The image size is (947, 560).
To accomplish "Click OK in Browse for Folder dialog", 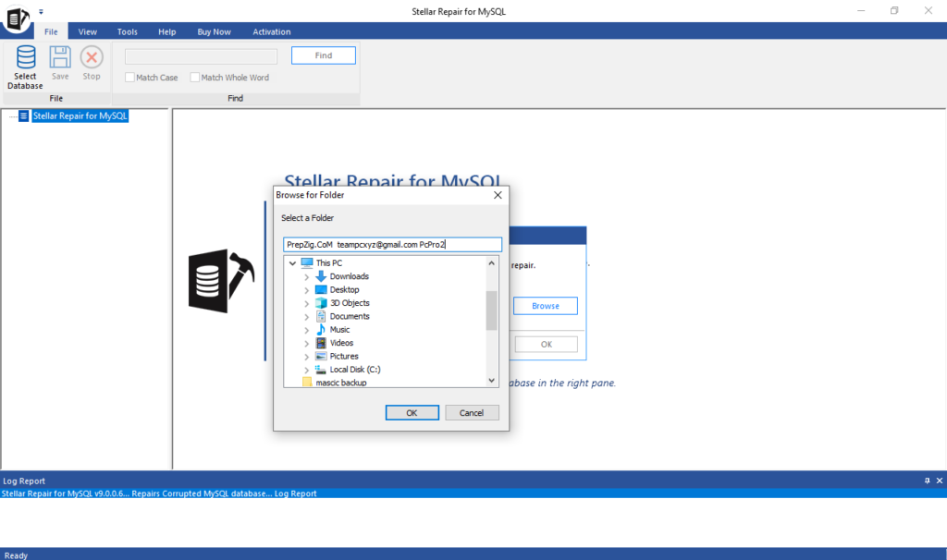I will pos(412,413).
